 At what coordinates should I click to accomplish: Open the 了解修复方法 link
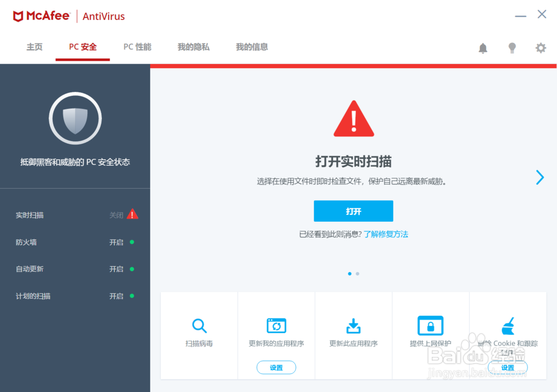387,234
